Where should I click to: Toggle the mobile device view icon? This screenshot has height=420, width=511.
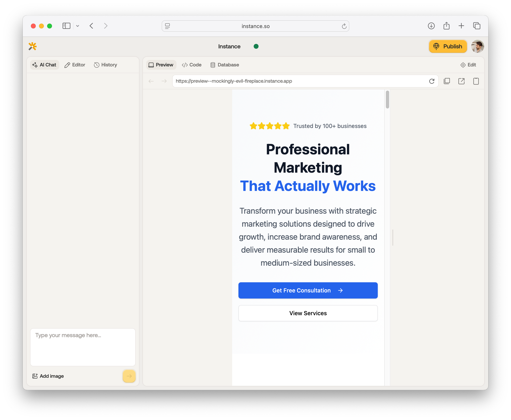[x=476, y=81]
